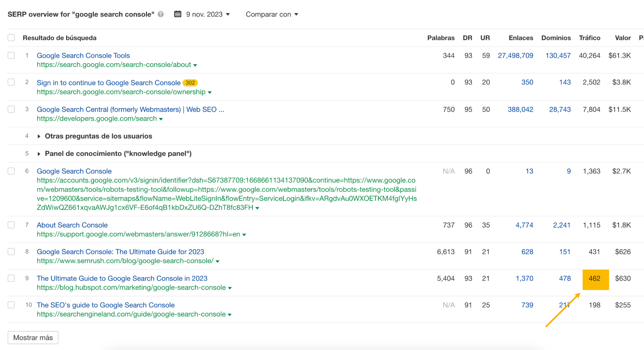Check the checkbox for result 1
The height and width of the screenshot is (350, 644).
coord(11,55)
